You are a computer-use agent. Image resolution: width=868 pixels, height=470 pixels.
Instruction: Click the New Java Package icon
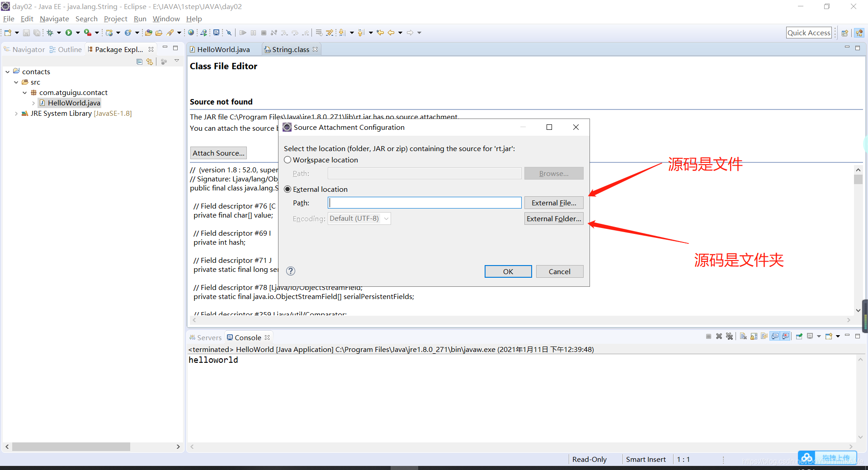tap(109, 33)
